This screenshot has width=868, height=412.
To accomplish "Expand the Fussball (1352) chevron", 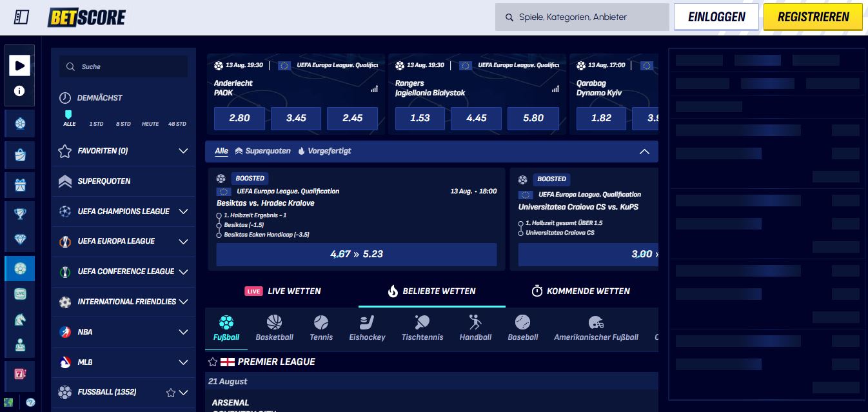I will point(183,392).
